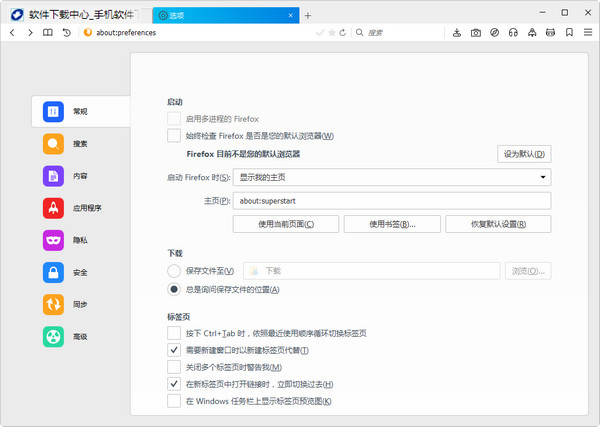Select 总是询问保存文件的位置 radio button
This screenshot has height=427, width=600.
click(174, 289)
